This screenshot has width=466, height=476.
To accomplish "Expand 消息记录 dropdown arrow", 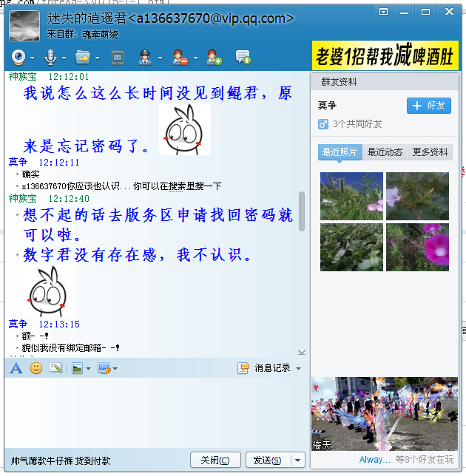I will [x=299, y=369].
